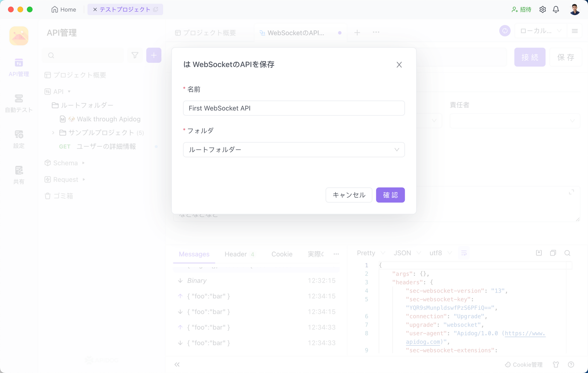Open GET ユーザーの詳細情報 endpoint
Screen dimensions: 588x373
point(97,146)
